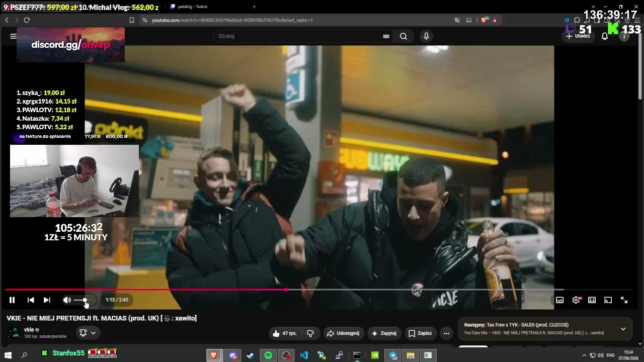Open Brave Shields lion icon
Viewport: 644px width, 362px height.
[x=484, y=20]
